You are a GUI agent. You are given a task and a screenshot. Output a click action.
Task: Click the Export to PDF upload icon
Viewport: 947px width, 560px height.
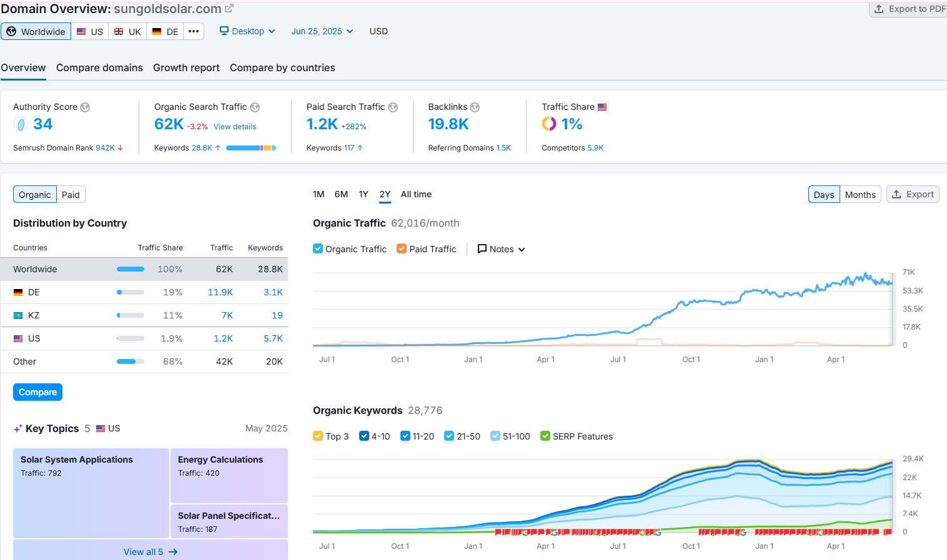[x=879, y=9]
